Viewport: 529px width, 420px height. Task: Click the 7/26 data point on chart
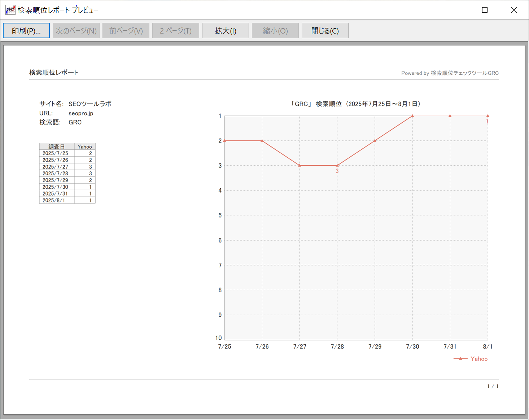pos(262,141)
